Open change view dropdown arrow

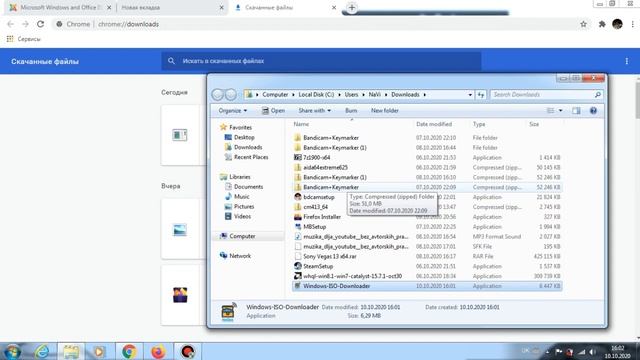(x=560, y=111)
